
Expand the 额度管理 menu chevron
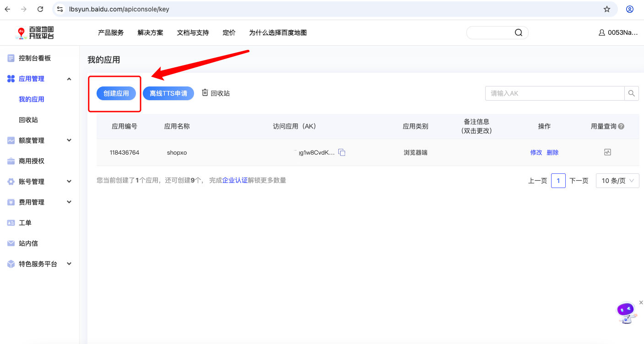coord(69,140)
